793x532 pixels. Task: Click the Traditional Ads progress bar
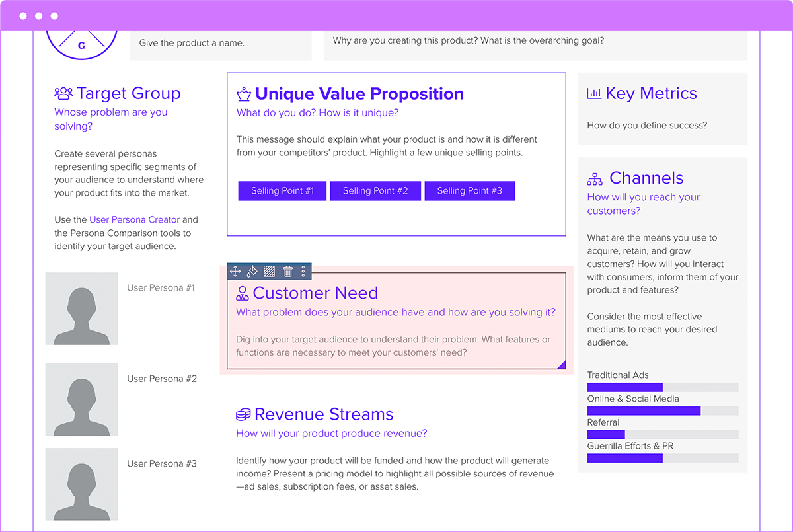click(x=662, y=387)
